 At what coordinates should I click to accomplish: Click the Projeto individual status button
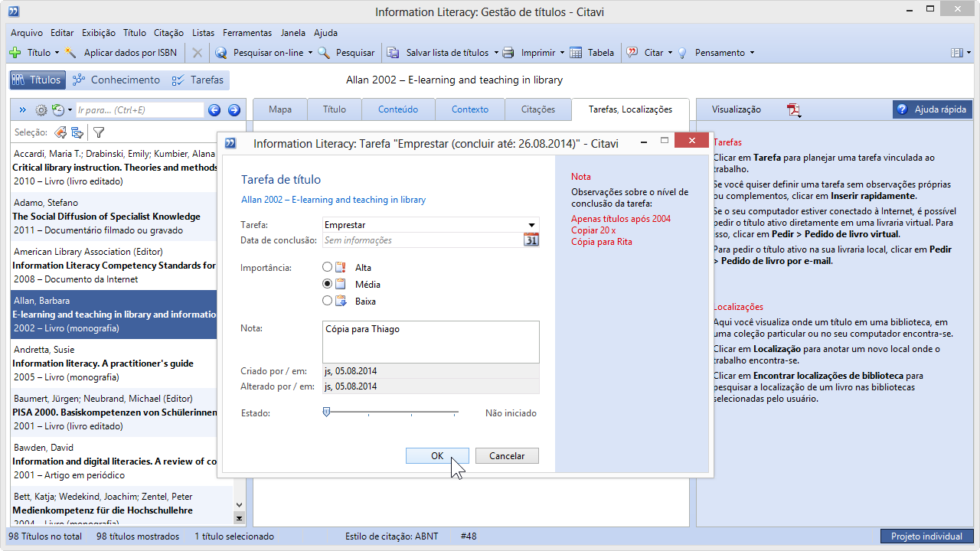tap(926, 536)
